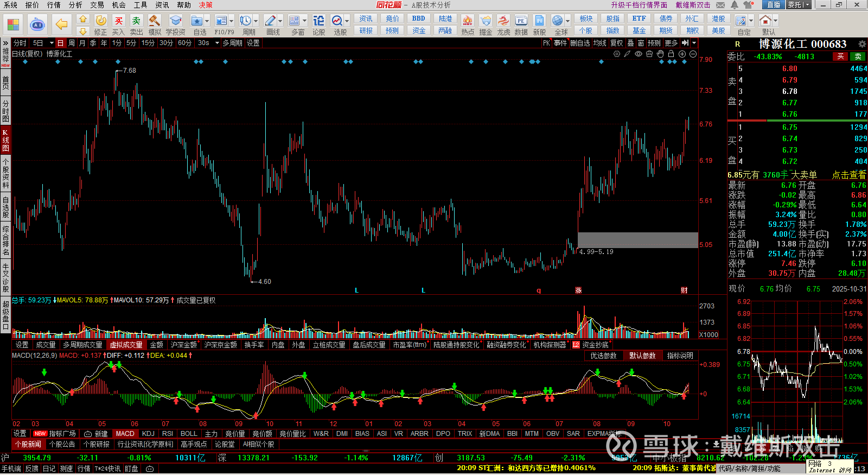Click the 买入 buy icon
Viewport: 868px width, 475px height.
point(119,21)
